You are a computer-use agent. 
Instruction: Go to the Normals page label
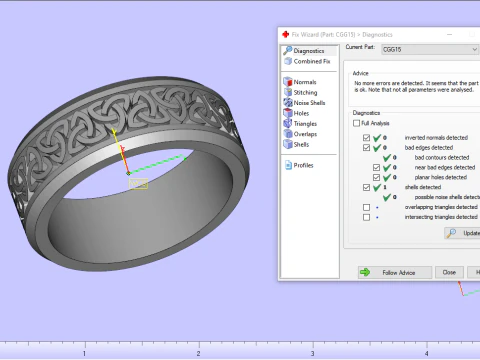pos(305,82)
